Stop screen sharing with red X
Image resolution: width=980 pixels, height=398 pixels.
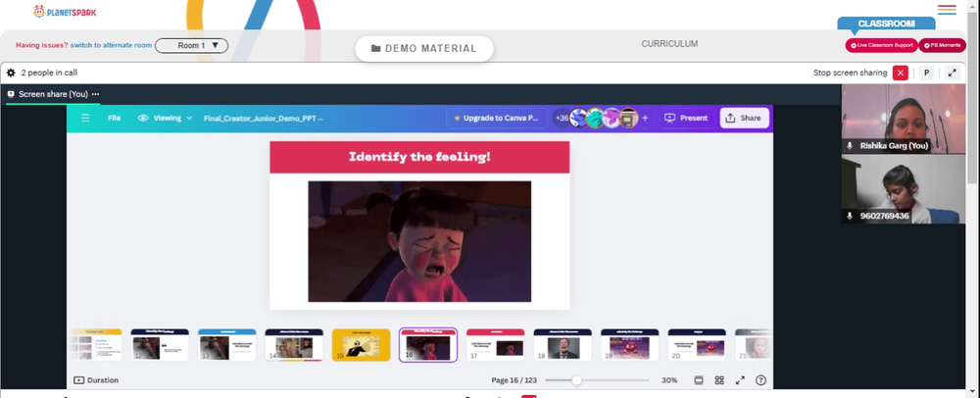tap(900, 73)
